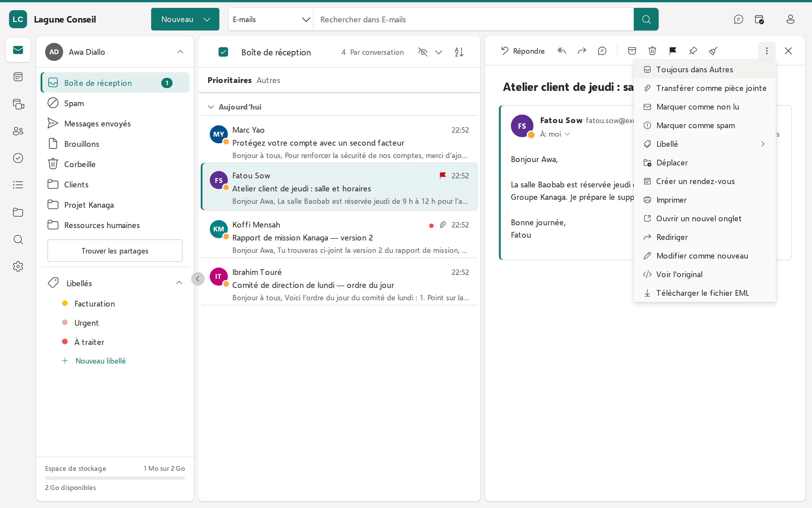Open the Calendar module in left rail
The image size is (812, 508).
(x=18, y=77)
